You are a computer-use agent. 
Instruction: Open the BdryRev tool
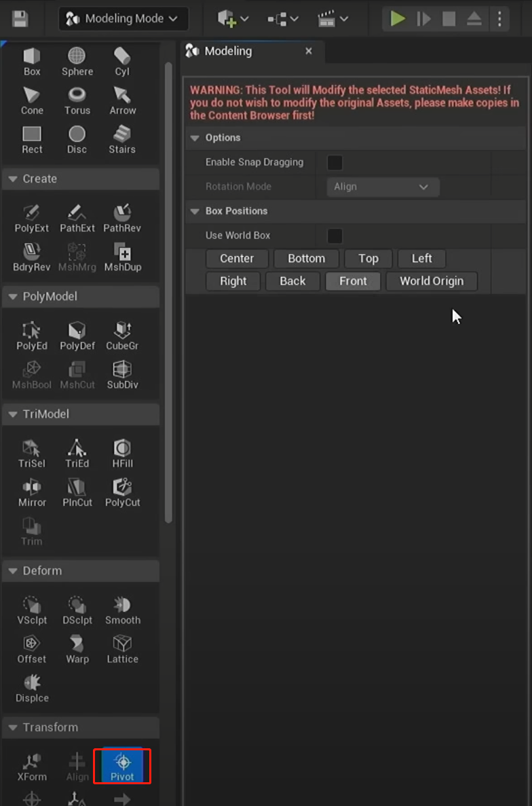pos(32,257)
